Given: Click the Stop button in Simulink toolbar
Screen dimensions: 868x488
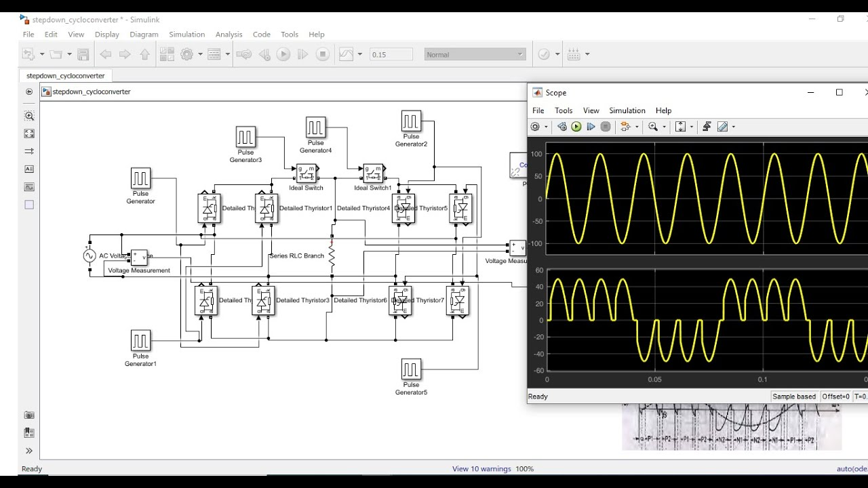Looking at the screenshot, I should (x=323, y=54).
